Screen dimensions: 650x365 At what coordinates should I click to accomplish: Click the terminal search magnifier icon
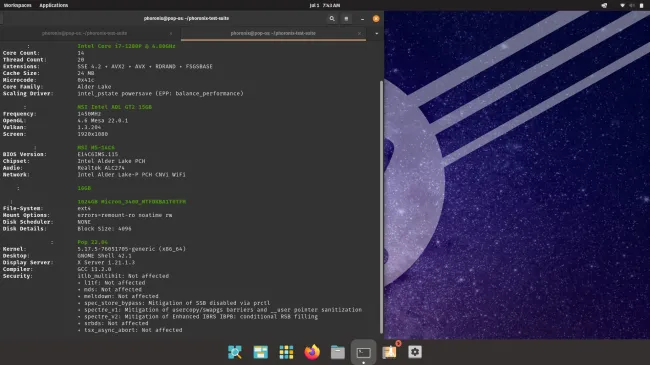[332, 19]
